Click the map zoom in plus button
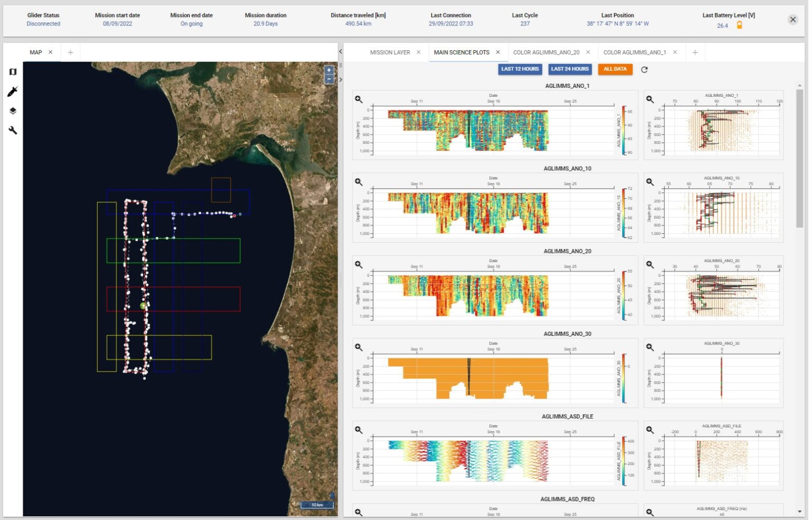The image size is (812, 520). [329, 70]
